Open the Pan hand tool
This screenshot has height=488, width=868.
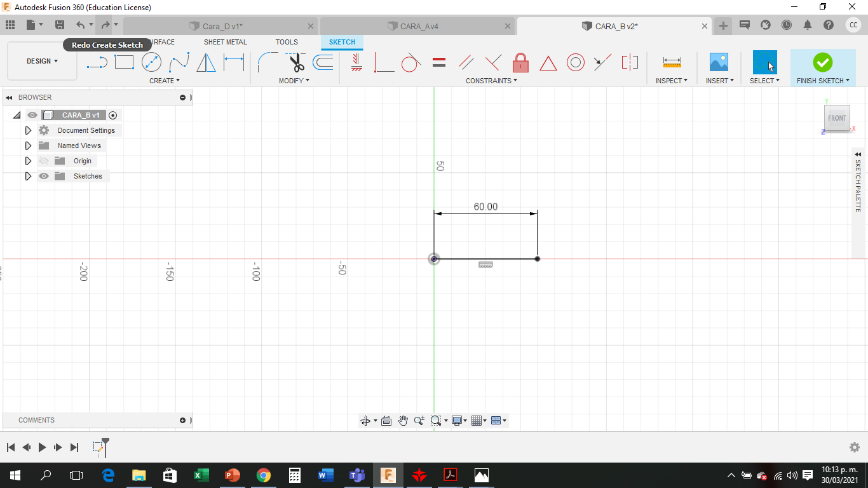403,421
